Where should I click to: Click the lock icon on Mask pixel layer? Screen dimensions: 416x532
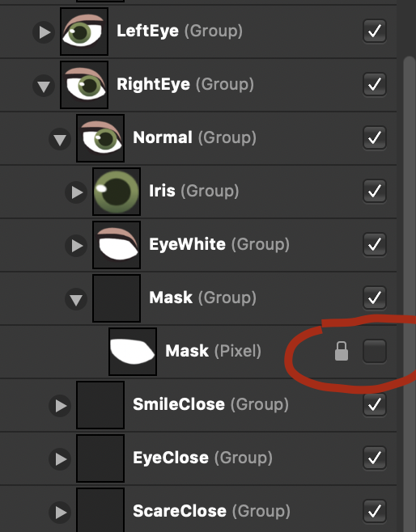[342, 351]
